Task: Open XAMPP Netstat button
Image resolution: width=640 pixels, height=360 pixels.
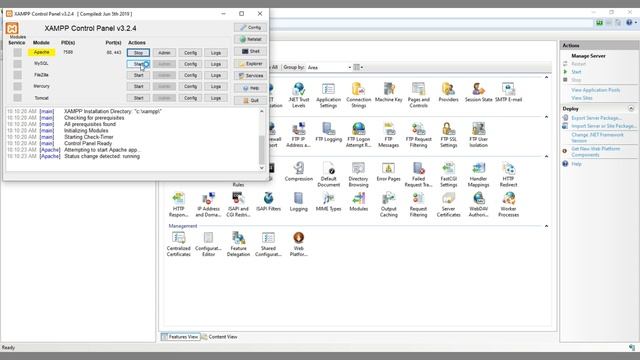Action: 250,39
